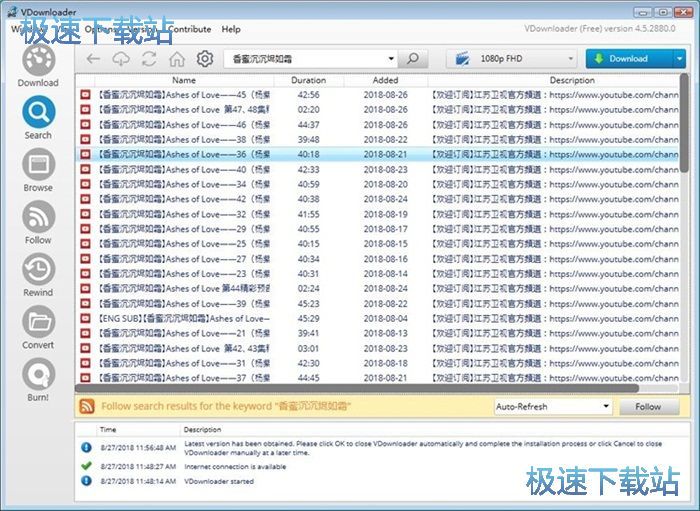Click the magnifier search button
The height and width of the screenshot is (511, 700).
tap(413, 58)
